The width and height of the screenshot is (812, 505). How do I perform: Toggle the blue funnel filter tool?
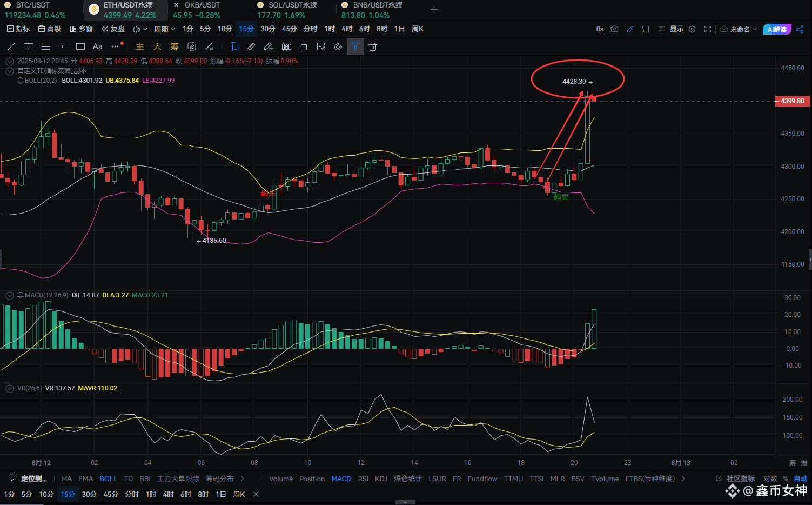coord(355,46)
